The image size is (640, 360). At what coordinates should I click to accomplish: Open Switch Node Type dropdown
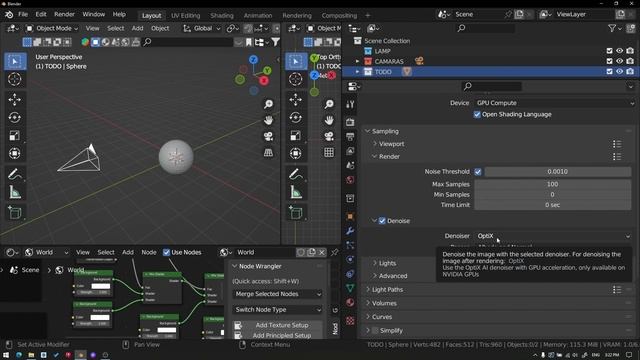[278, 309]
